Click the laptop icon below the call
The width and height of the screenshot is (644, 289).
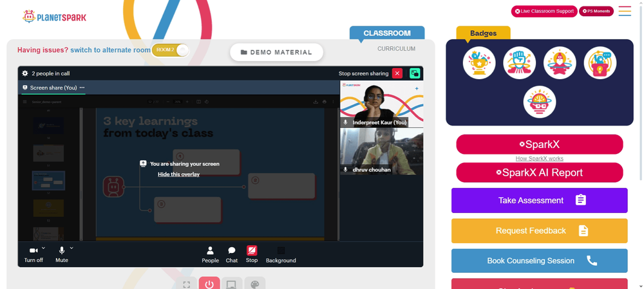pyautogui.click(x=232, y=284)
